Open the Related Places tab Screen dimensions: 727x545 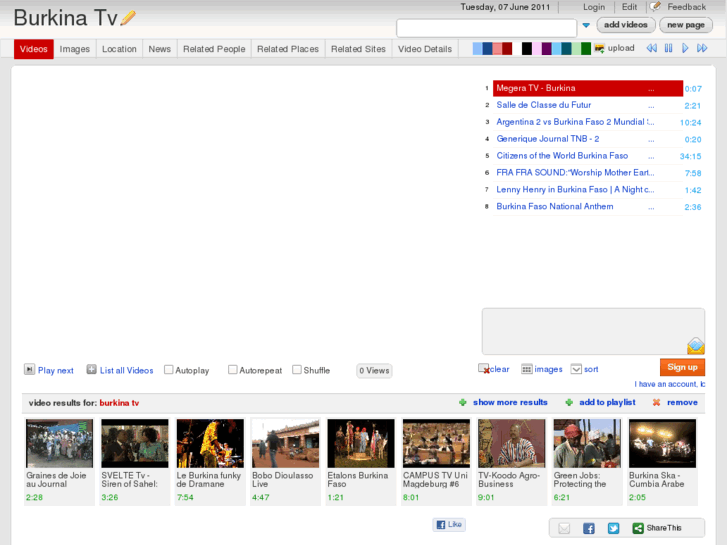point(288,49)
